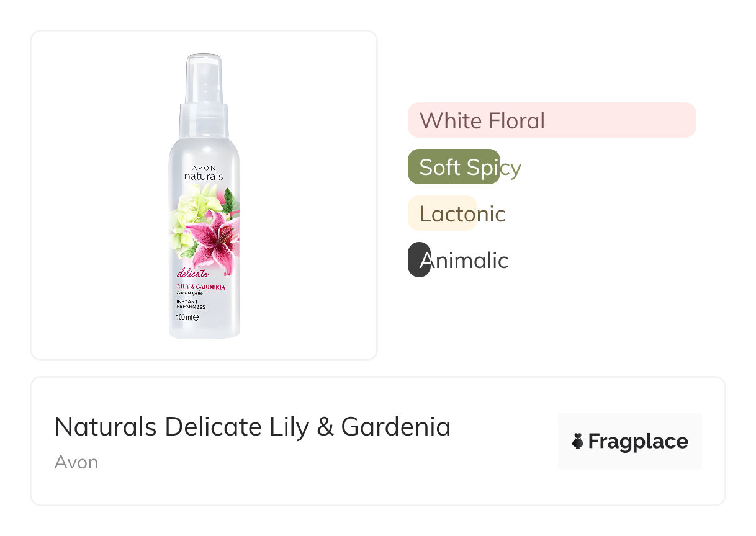Image resolution: width=756 pixels, height=536 pixels.
Task: Click the Fragplace wordmark text
Action: point(637,441)
